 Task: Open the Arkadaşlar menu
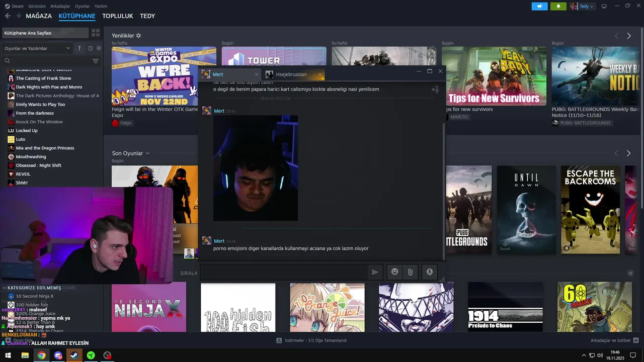point(60,7)
